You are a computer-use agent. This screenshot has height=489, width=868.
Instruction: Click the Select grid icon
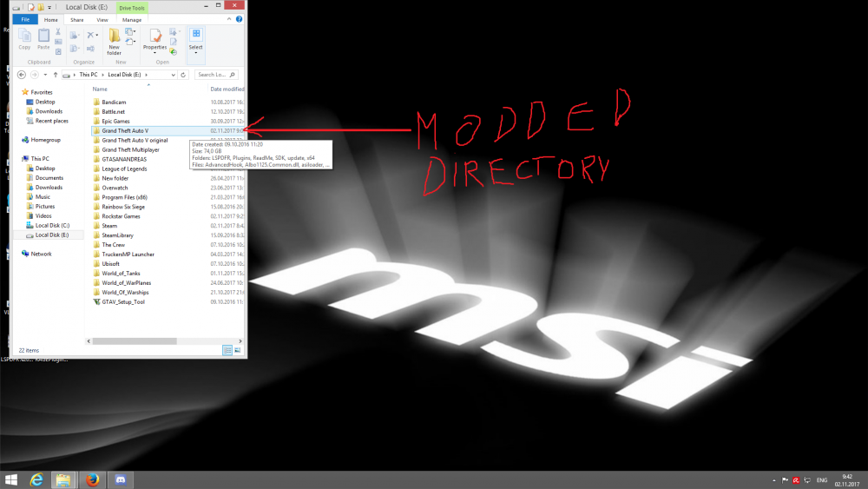[196, 35]
